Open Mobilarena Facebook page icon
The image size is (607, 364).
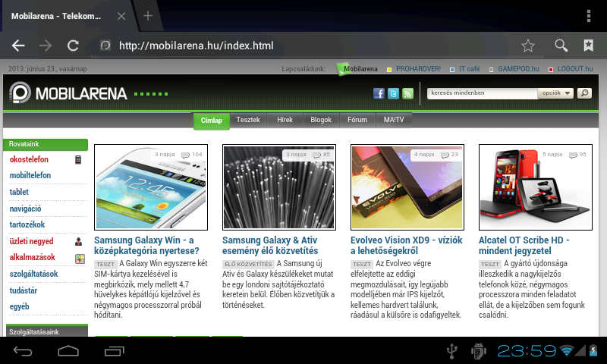click(x=379, y=93)
